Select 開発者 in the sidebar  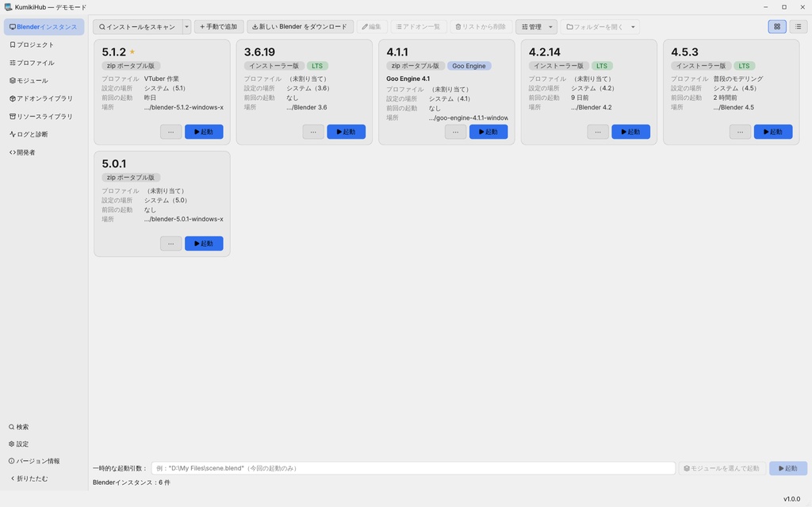point(44,152)
